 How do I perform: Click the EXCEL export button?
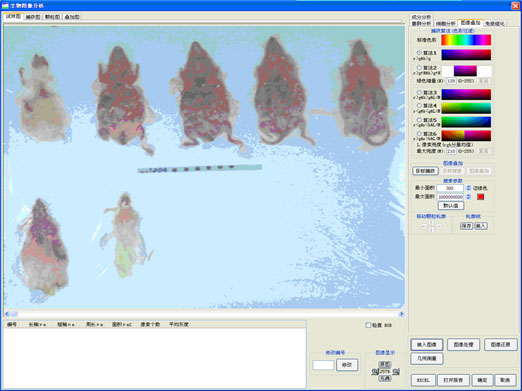[423, 380]
